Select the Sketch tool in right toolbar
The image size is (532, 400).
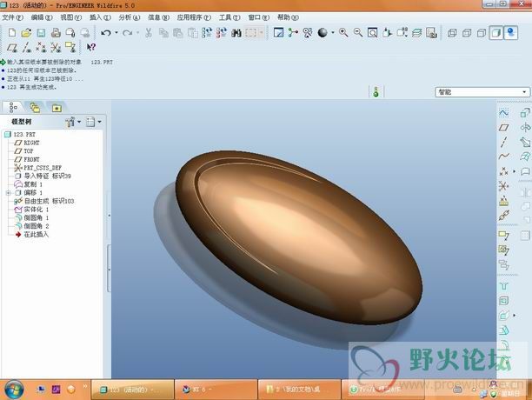coord(504,113)
